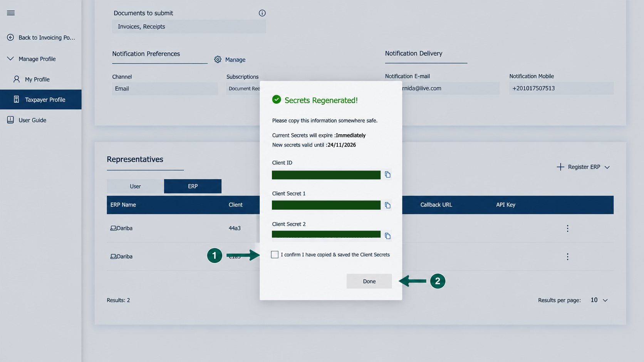Viewport: 644px width, 362px height.
Task: Click the info icon beside Documents to submit
Action: tap(262, 13)
